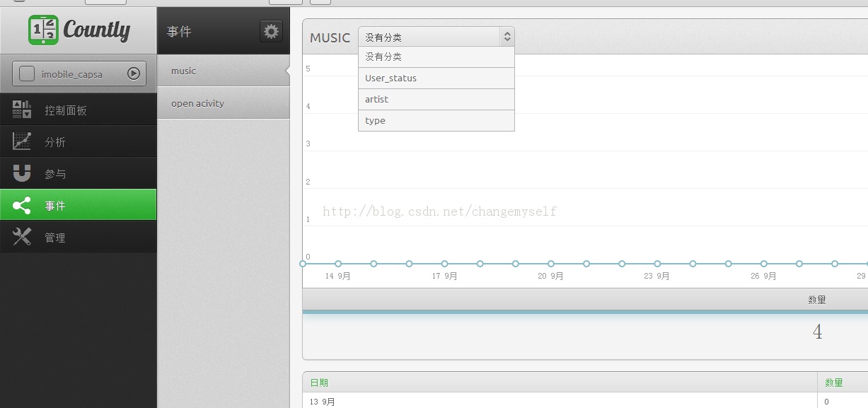Click chart data point at 23 9月
This screenshot has height=408, width=868.
(x=657, y=264)
